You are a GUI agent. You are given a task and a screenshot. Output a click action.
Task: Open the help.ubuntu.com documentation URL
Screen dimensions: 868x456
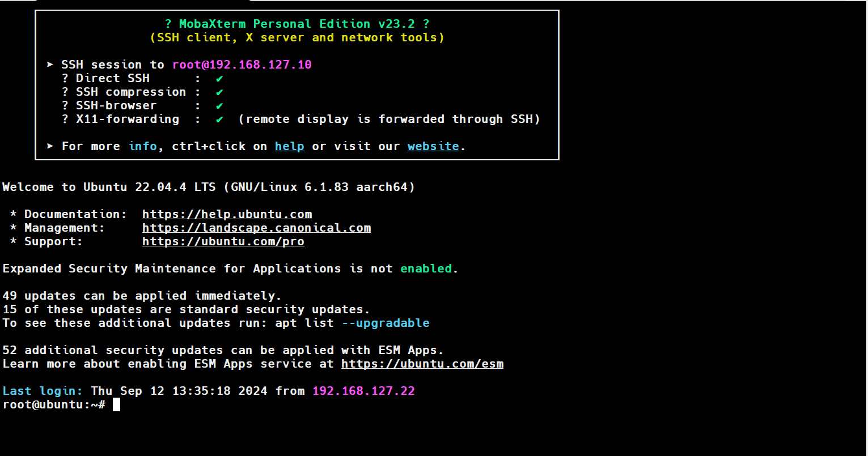coord(227,215)
